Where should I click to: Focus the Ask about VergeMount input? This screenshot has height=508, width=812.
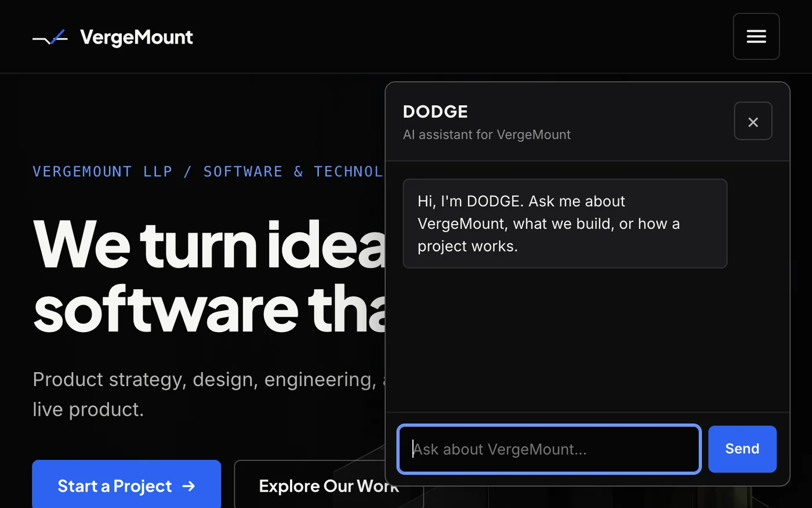(549, 449)
